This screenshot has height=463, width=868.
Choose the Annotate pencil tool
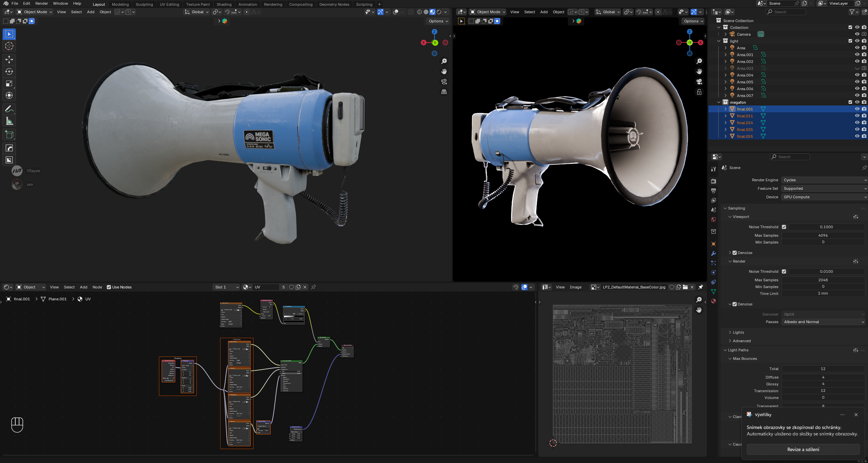tap(9, 109)
